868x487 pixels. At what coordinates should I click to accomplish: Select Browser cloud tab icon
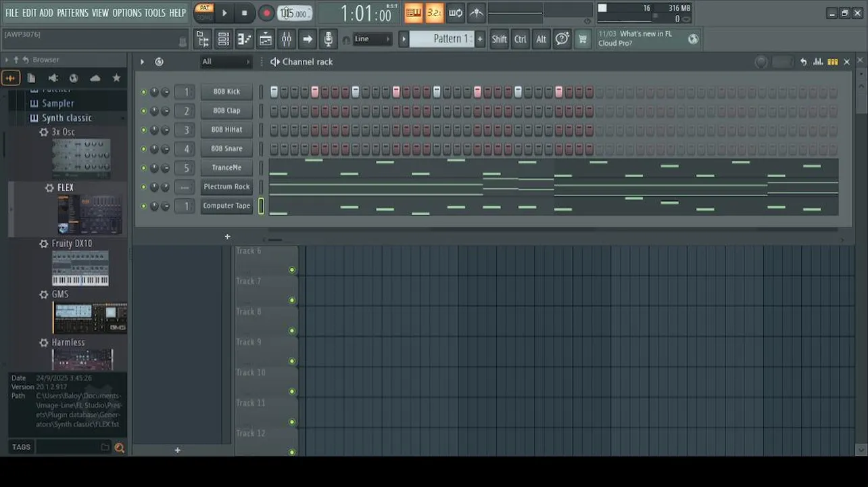[x=95, y=78]
